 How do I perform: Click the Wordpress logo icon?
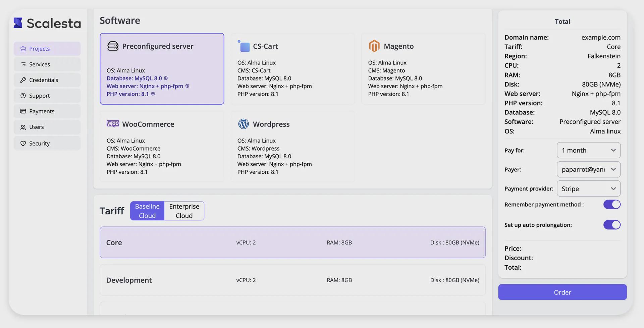tap(243, 124)
